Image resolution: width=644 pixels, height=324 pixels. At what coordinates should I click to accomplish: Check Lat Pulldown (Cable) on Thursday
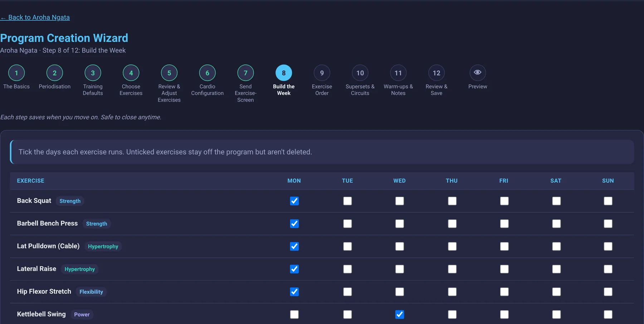point(452,246)
